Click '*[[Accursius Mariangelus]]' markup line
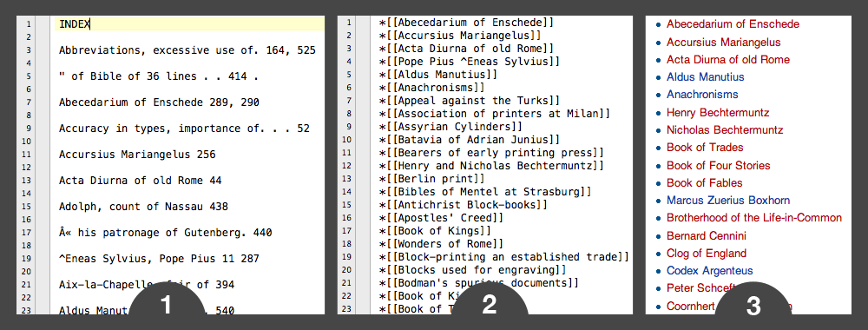868x330 pixels. [460, 36]
